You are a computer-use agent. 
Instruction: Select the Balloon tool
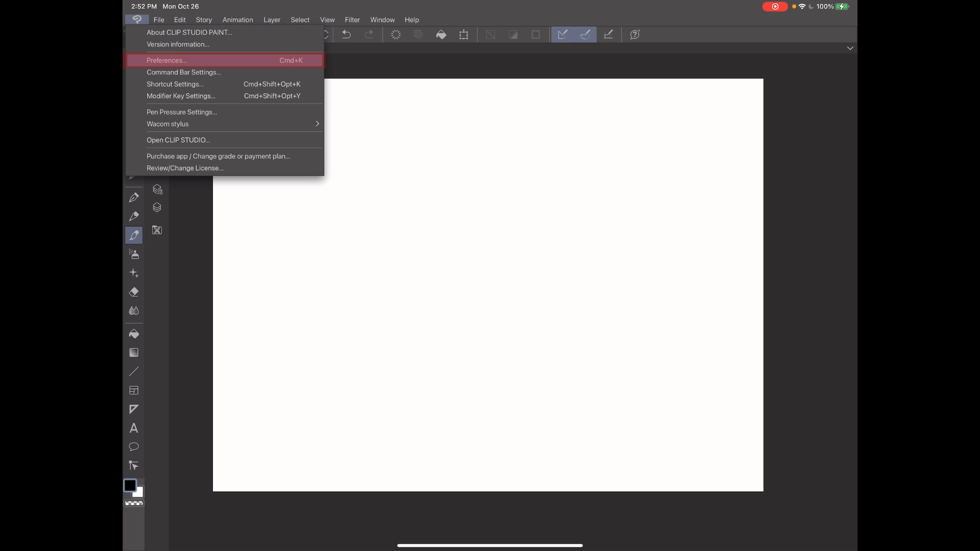point(134,447)
